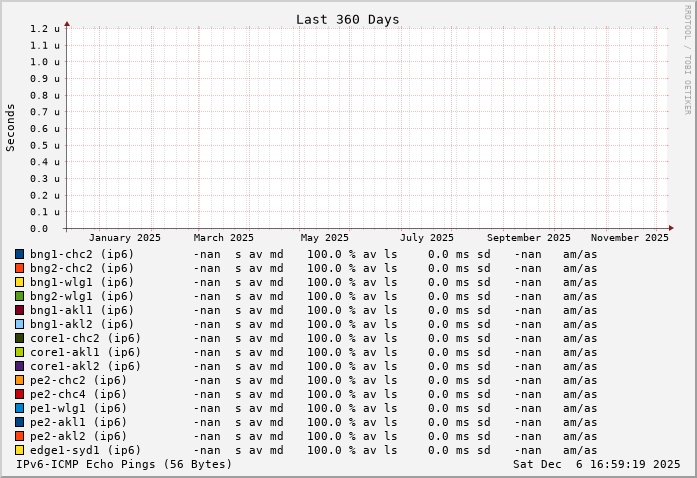Select the core1-akl2 purple legend swatch

coord(19,366)
